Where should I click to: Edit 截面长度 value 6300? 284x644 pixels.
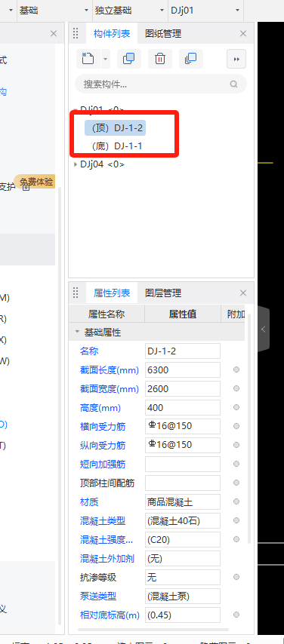[x=183, y=370]
